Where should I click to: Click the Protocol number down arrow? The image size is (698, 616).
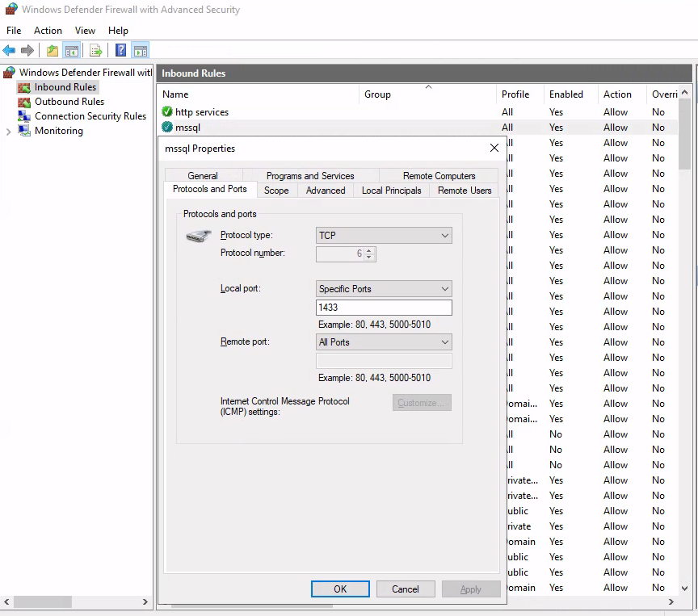(x=368, y=257)
